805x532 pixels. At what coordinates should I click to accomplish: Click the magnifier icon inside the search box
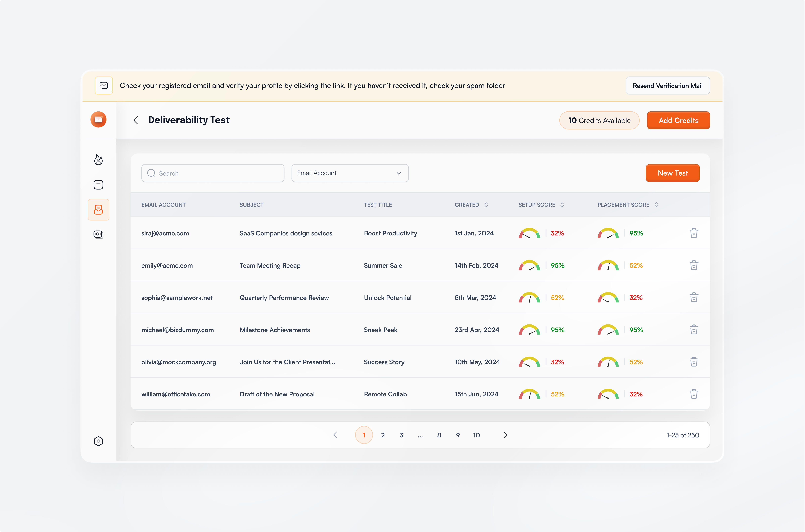[151, 173]
